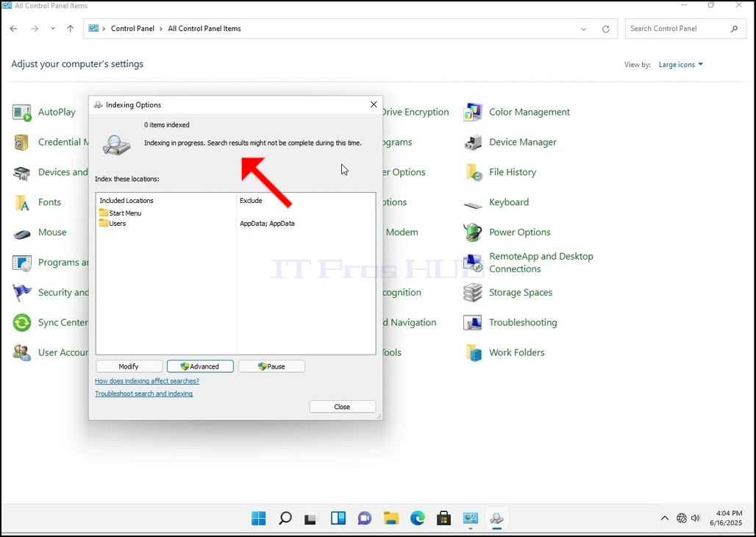The width and height of the screenshot is (756, 537).
Task: Open Programs and Features icon
Action: point(22,263)
